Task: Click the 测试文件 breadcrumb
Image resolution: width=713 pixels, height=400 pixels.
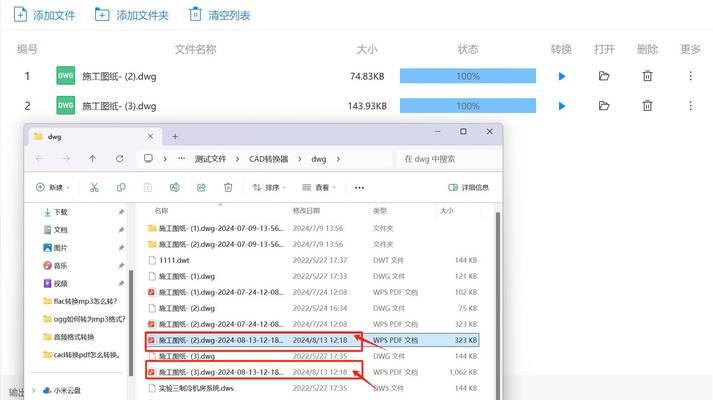Action: point(211,159)
